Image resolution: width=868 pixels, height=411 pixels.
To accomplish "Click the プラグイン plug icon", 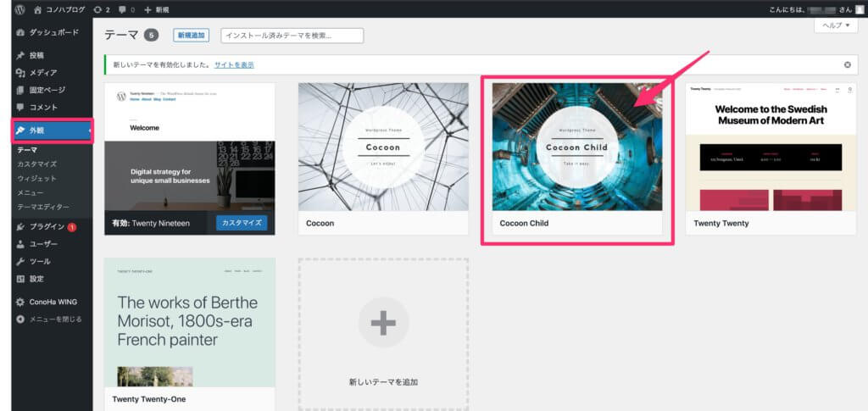I will (20, 227).
